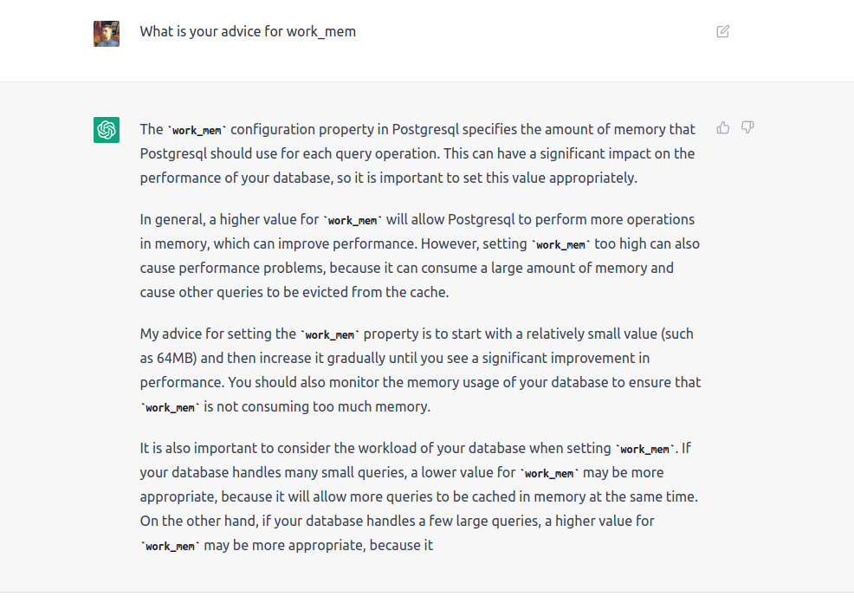Click the edit pencil icon on the question
Image resolution: width=854 pixels, height=616 pixels.
(x=723, y=30)
